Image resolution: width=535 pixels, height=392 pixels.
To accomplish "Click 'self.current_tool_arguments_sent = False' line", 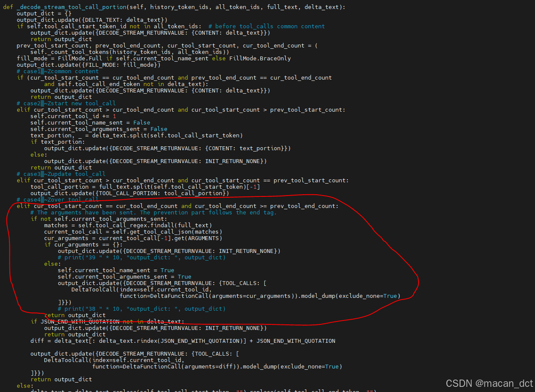I will point(99,129).
